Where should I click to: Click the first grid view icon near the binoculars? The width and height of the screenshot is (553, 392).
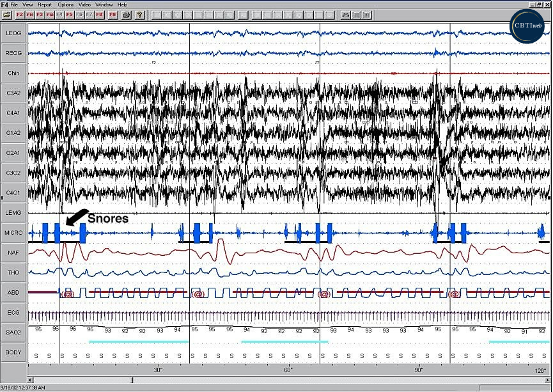[355, 15]
